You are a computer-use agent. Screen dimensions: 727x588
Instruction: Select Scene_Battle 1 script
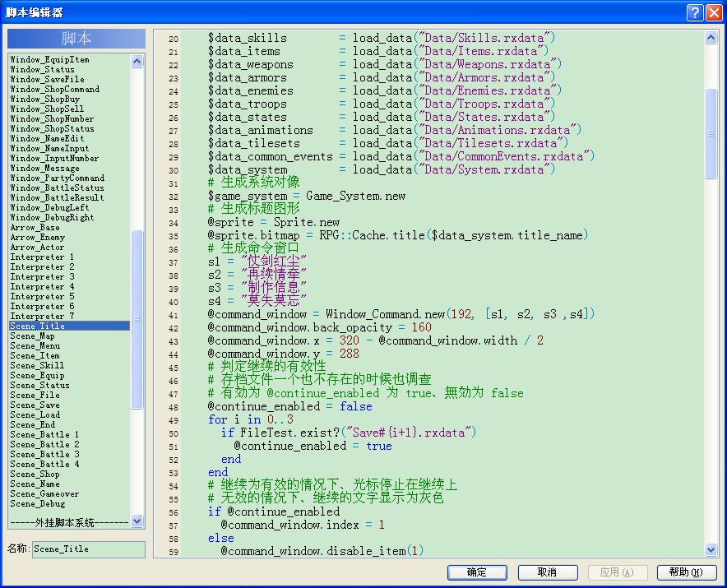tap(44, 434)
